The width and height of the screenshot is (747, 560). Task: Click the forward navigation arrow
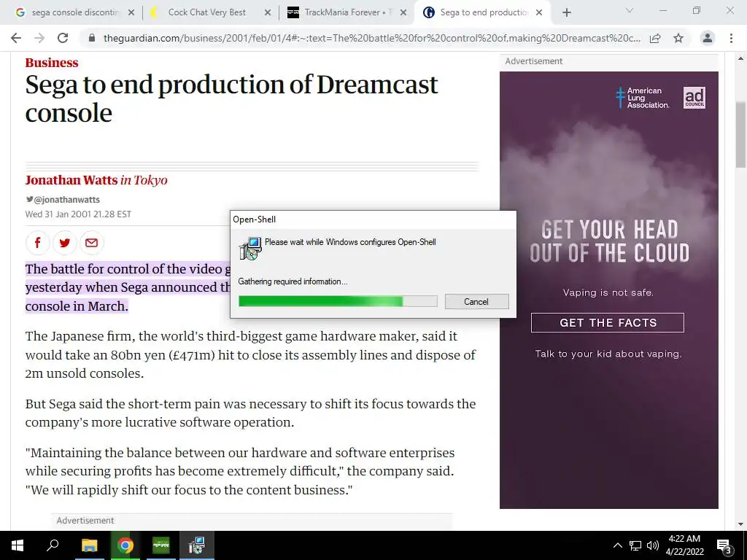pos(39,38)
